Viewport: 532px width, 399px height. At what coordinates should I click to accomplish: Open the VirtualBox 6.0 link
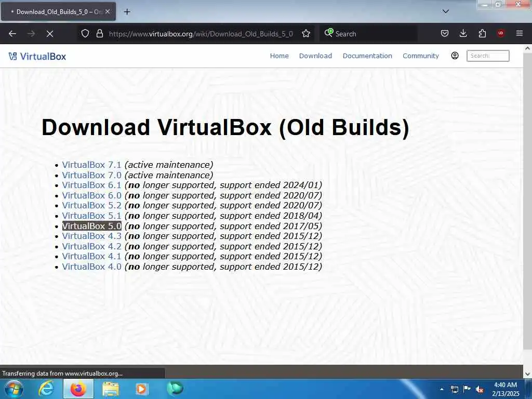pyautogui.click(x=91, y=195)
